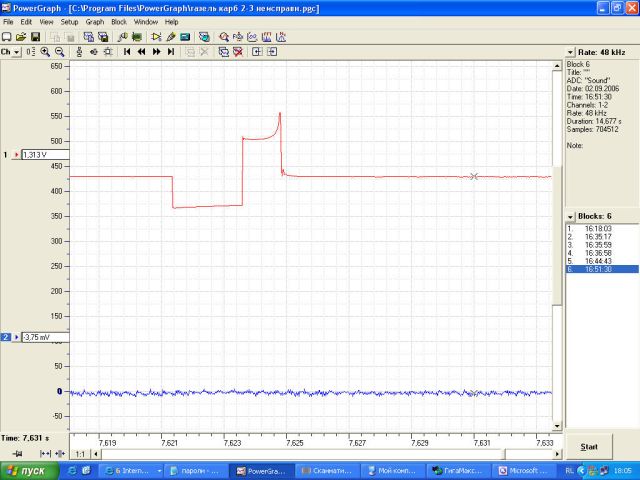640x480 pixels.
Task: Click the vertical scrollbar up arrow of the graph
Action: coord(557,66)
